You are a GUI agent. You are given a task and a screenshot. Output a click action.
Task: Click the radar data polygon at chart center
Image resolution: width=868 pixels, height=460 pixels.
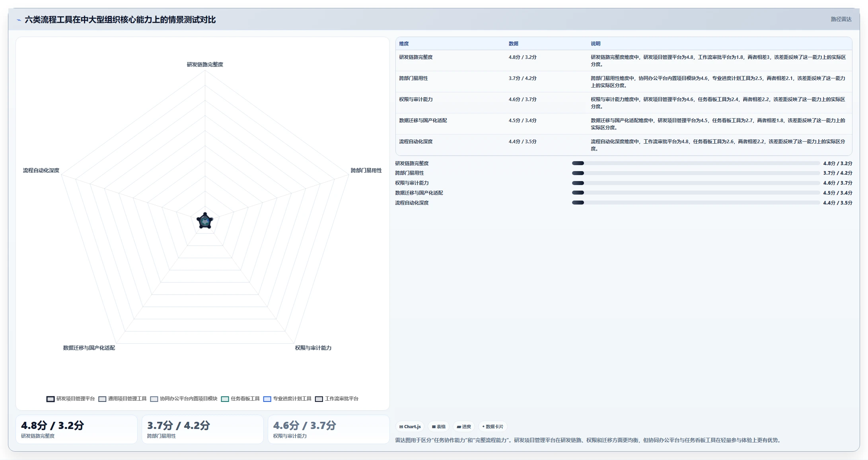(205, 221)
